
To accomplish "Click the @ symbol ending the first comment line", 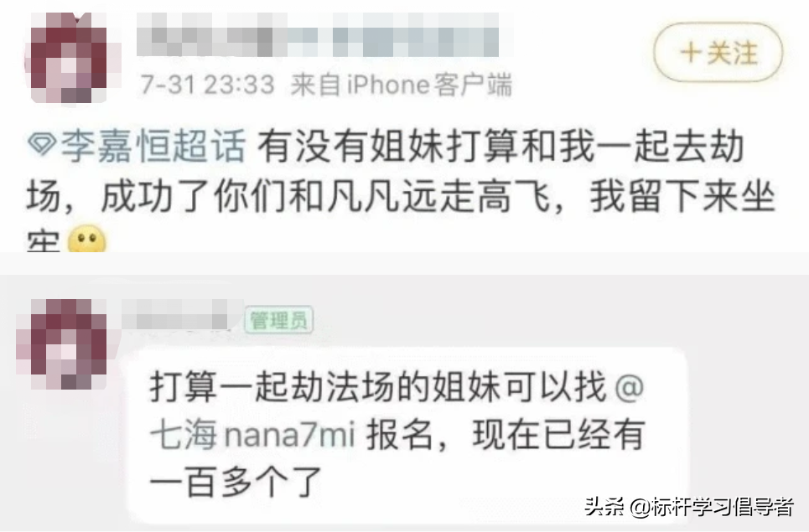I will click(x=630, y=386).
